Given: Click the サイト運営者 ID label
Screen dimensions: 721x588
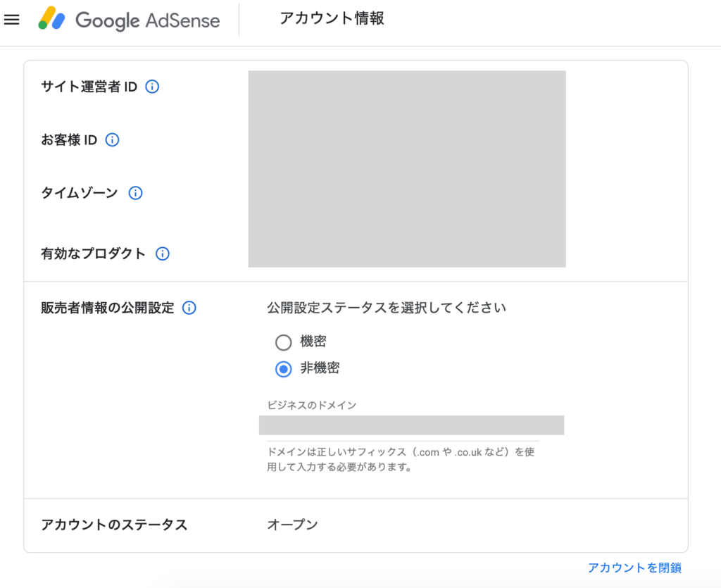Looking at the screenshot, I should (89, 87).
